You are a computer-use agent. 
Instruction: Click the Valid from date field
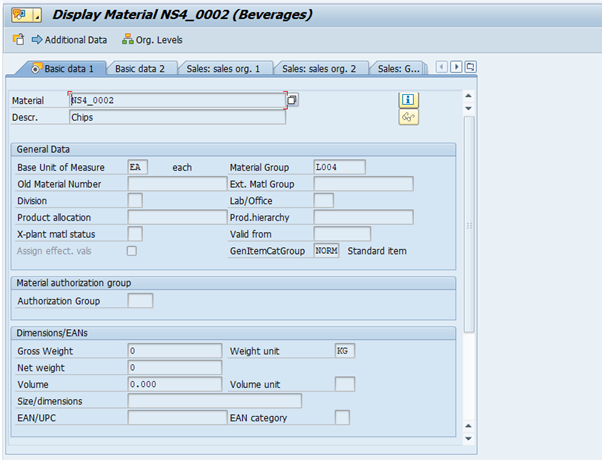click(342, 234)
